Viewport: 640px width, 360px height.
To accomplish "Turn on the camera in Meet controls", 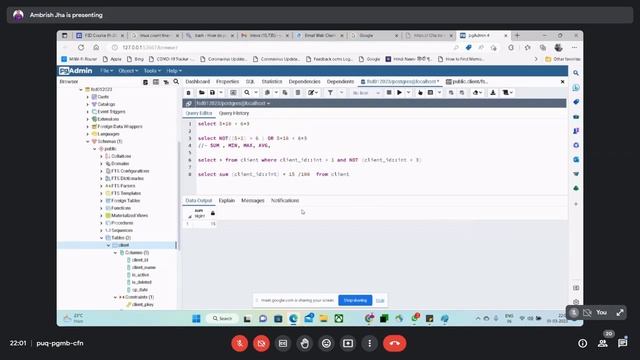I will 261,343.
